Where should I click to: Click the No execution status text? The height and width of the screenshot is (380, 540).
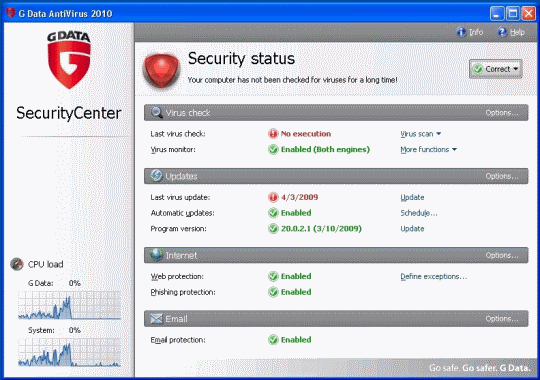coord(306,134)
